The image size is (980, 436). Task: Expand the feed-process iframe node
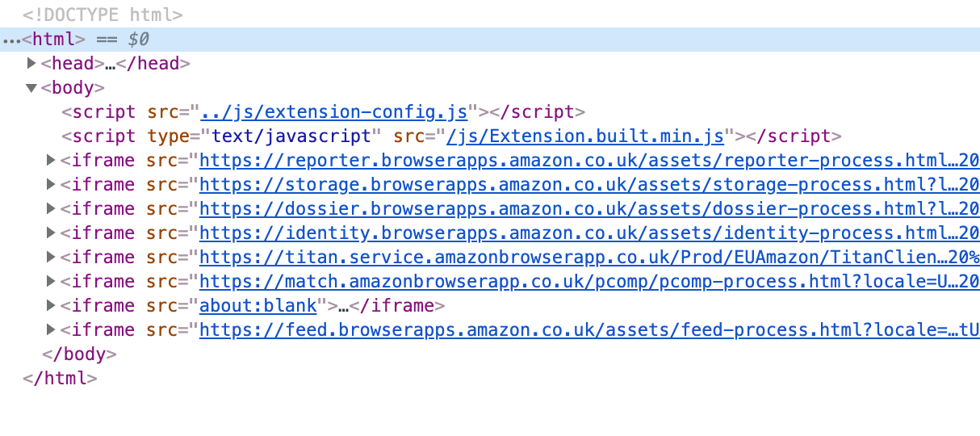pyautogui.click(x=52, y=330)
